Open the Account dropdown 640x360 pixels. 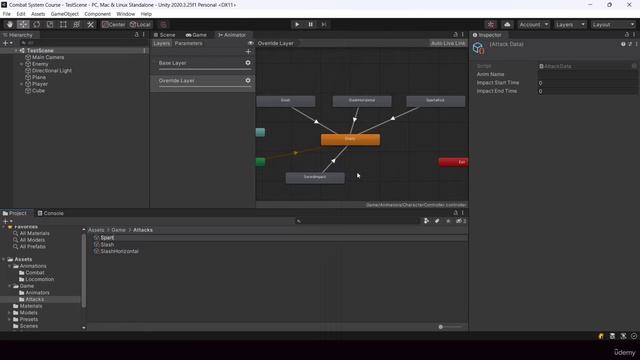pos(533,24)
